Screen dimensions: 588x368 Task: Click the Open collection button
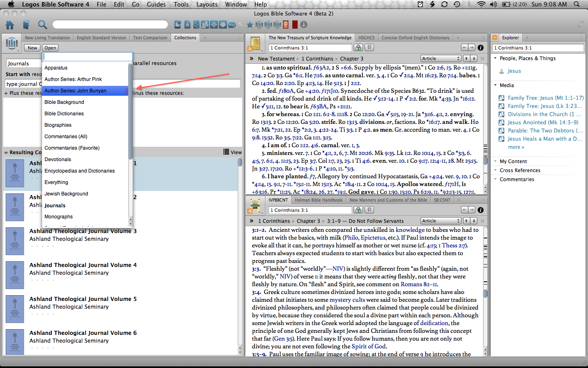pyautogui.click(x=50, y=48)
